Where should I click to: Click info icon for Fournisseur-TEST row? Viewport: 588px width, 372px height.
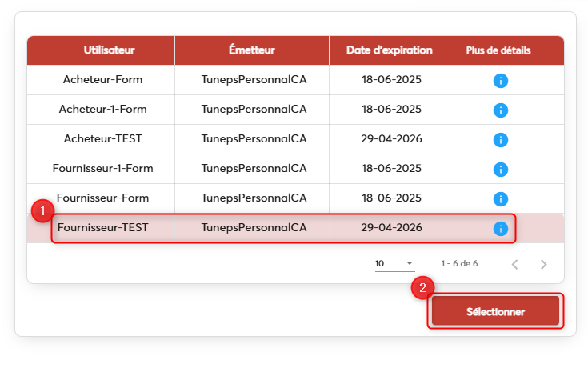[501, 228]
